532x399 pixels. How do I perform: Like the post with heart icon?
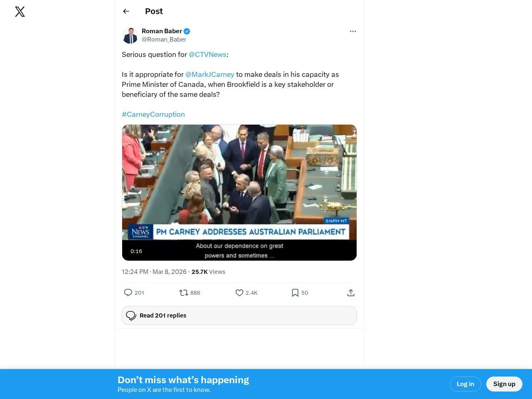tap(239, 293)
